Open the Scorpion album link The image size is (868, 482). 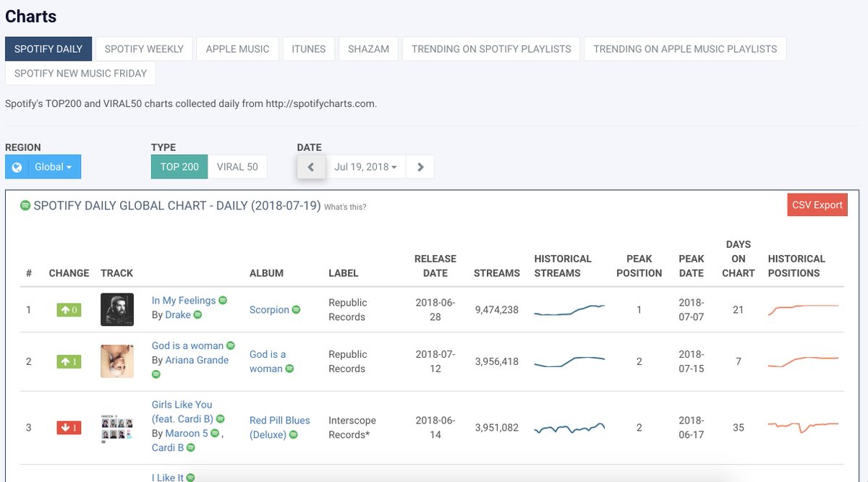(x=269, y=310)
